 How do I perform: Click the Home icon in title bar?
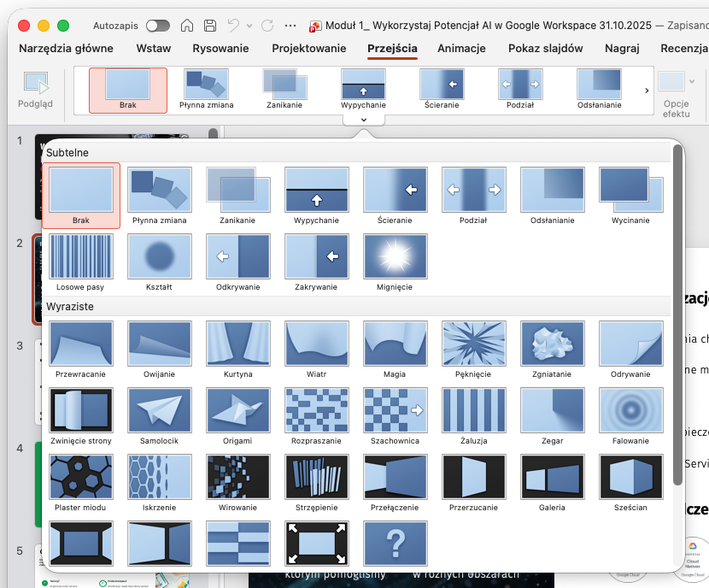tap(187, 26)
